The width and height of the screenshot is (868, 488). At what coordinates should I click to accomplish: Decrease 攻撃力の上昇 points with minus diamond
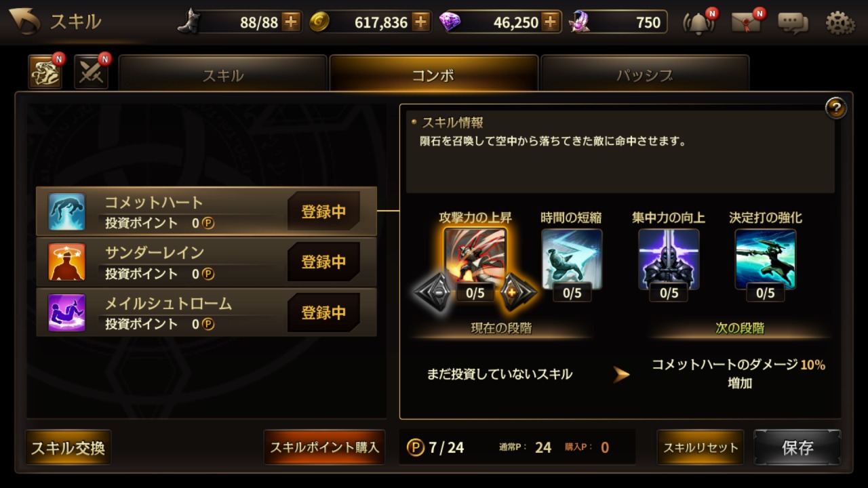[433, 291]
